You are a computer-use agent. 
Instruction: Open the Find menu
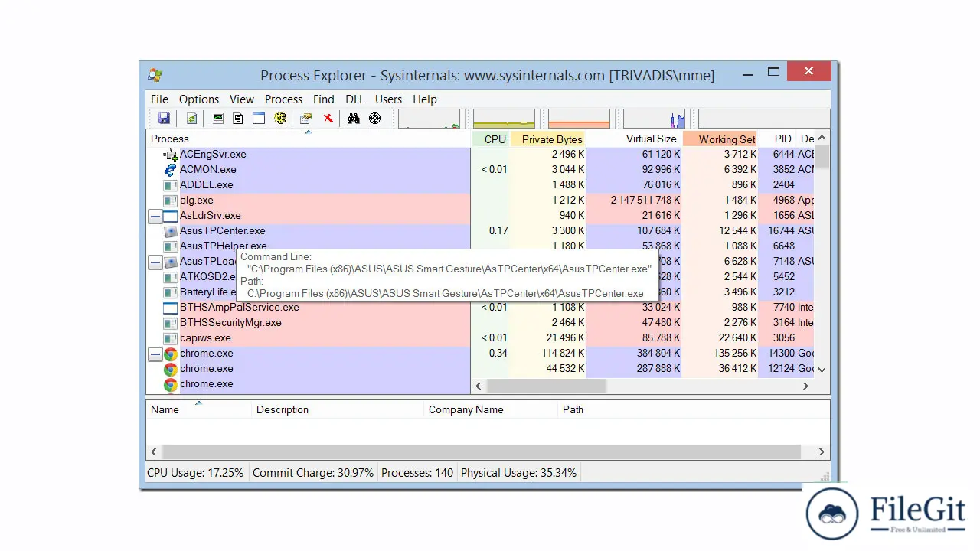pos(324,99)
